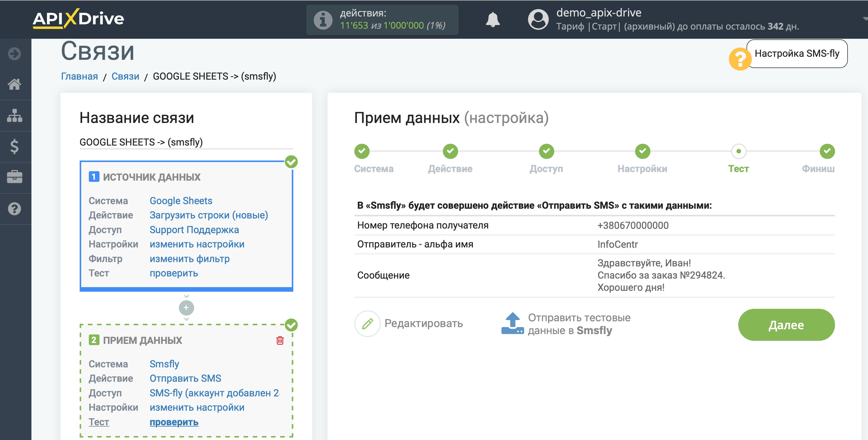Click the user avatar icon
Image resolution: width=868 pixels, height=440 pixels.
pos(538,20)
